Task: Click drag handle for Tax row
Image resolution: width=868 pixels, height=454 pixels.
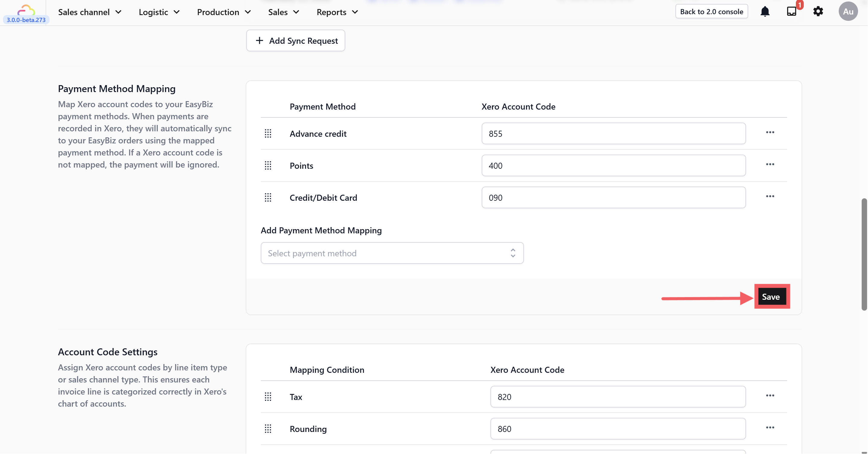Action: tap(268, 397)
